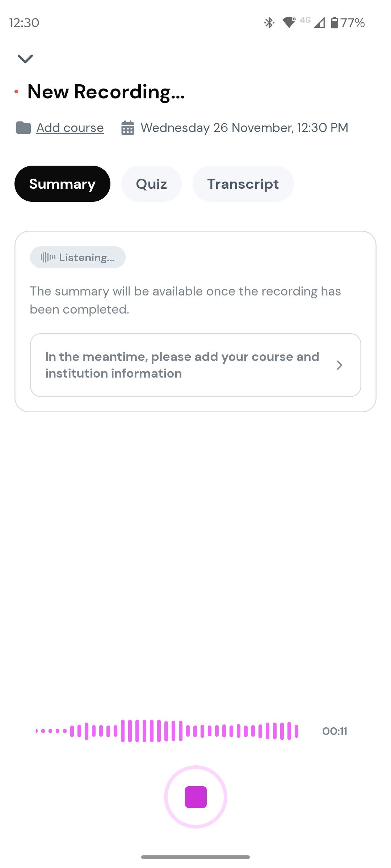Image resolution: width=391 pixels, height=868 pixels.
Task: Click the Add course link
Action: click(70, 128)
